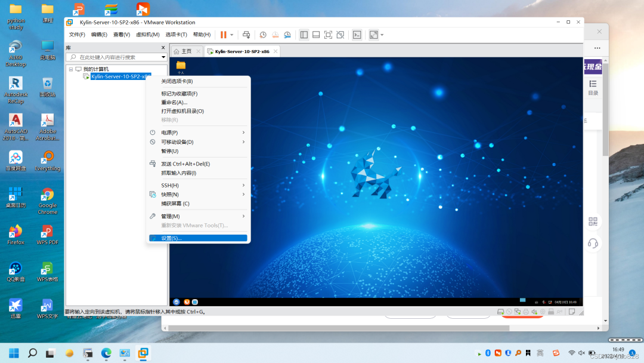644x363 pixels.
Task: Choose 暂停(U) in the context menu
Action: pos(198,151)
